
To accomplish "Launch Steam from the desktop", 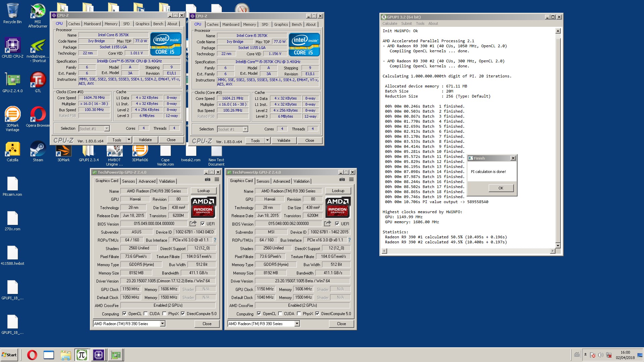I will (38, 152).
